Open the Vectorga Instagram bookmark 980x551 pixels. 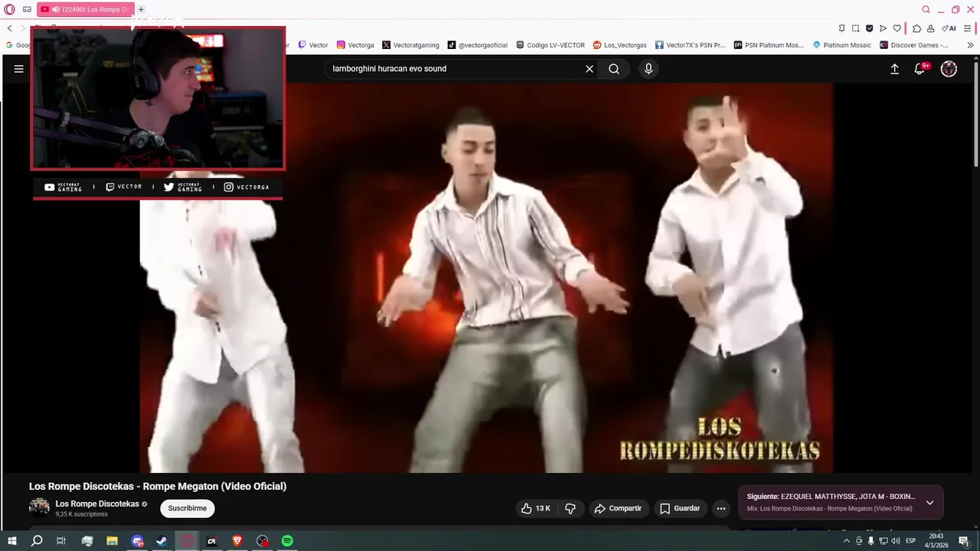pyautogui.click(x=355, y=45)
